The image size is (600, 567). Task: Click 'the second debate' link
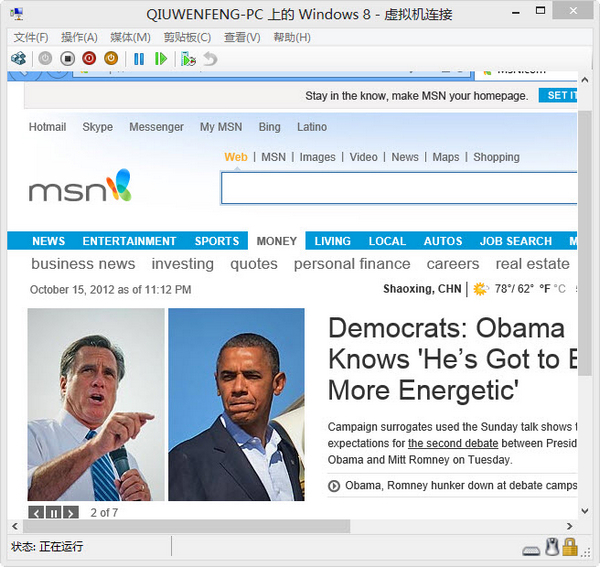[x=452, y=443]
